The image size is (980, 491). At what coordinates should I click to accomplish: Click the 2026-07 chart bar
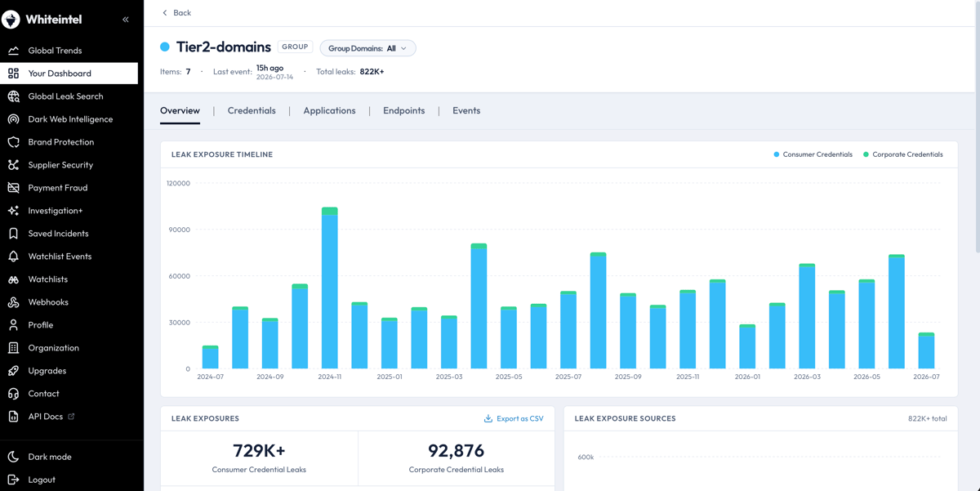(926, 350)
